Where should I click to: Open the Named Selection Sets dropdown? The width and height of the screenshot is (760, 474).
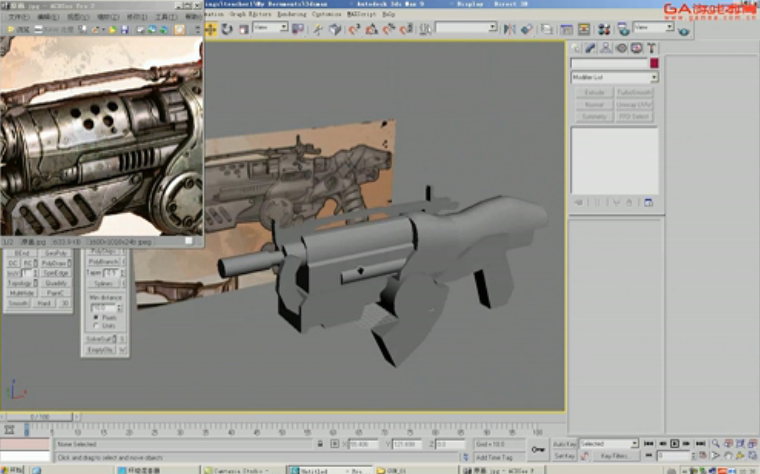point(466,28)
